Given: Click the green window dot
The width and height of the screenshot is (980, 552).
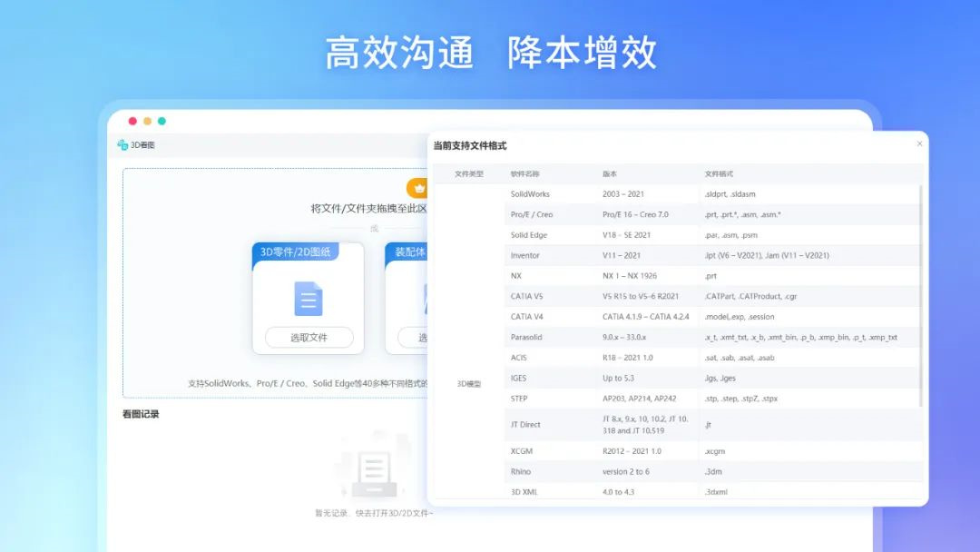Looking at the screenshot, I should (x=162, y=122).
